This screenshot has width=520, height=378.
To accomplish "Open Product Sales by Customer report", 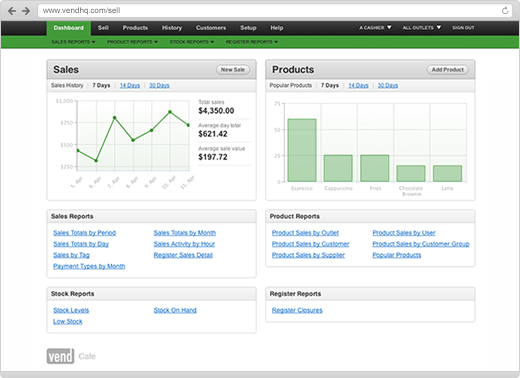I will 311,244.
